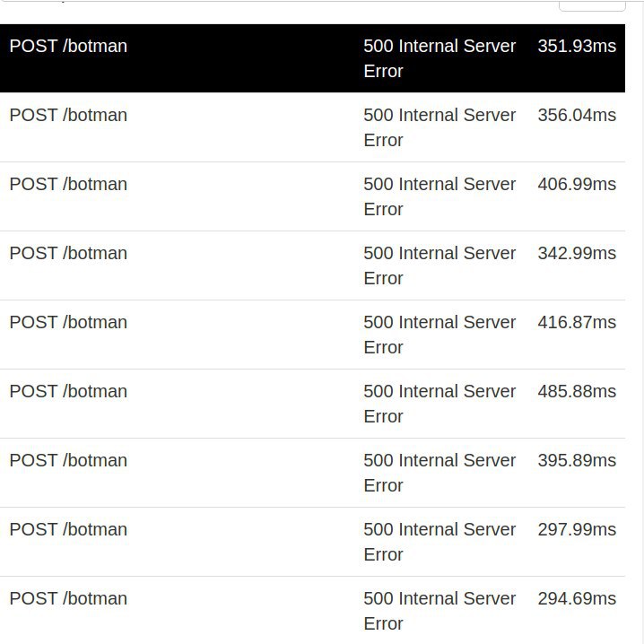Click the 500 status in the highlighted black row
The width and height of the screenshot is (644, 644).
[x=439, y=58]
